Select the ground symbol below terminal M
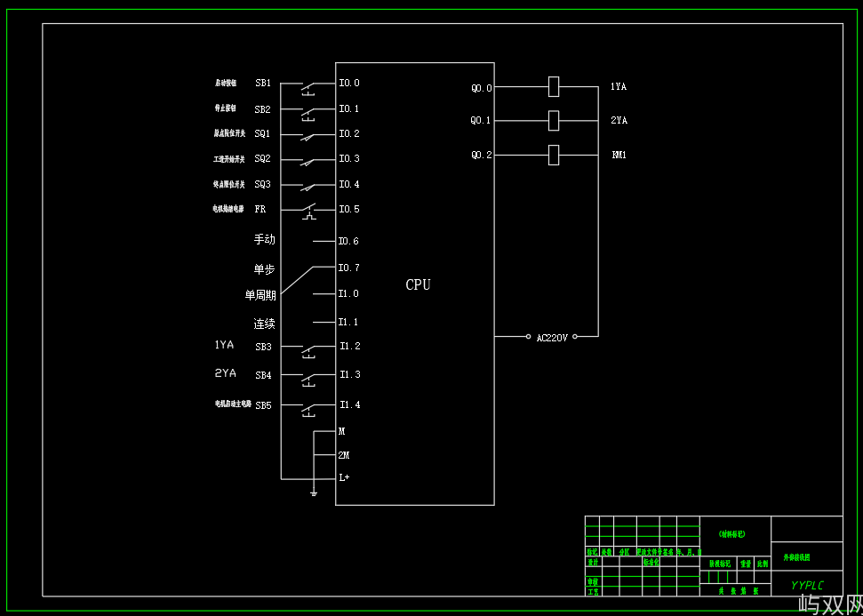Screen dimensions: 863x616 tap(313, 492)
